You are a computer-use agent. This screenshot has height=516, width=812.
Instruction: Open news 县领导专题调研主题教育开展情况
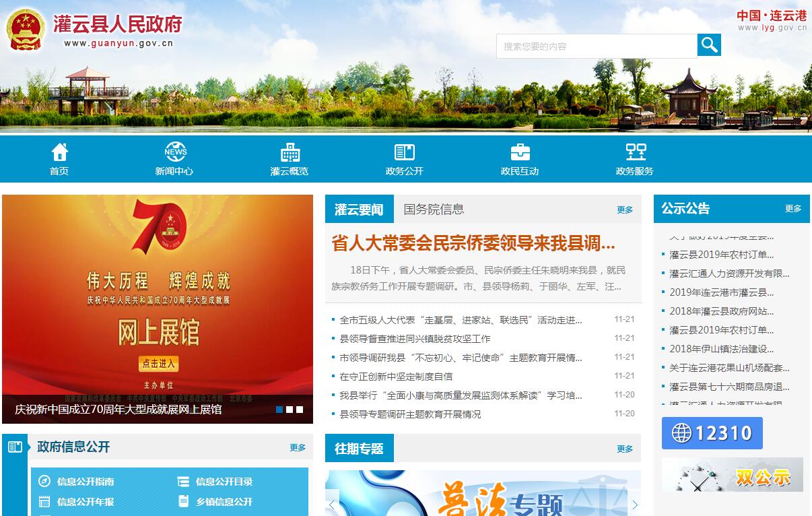coord(410,414)
